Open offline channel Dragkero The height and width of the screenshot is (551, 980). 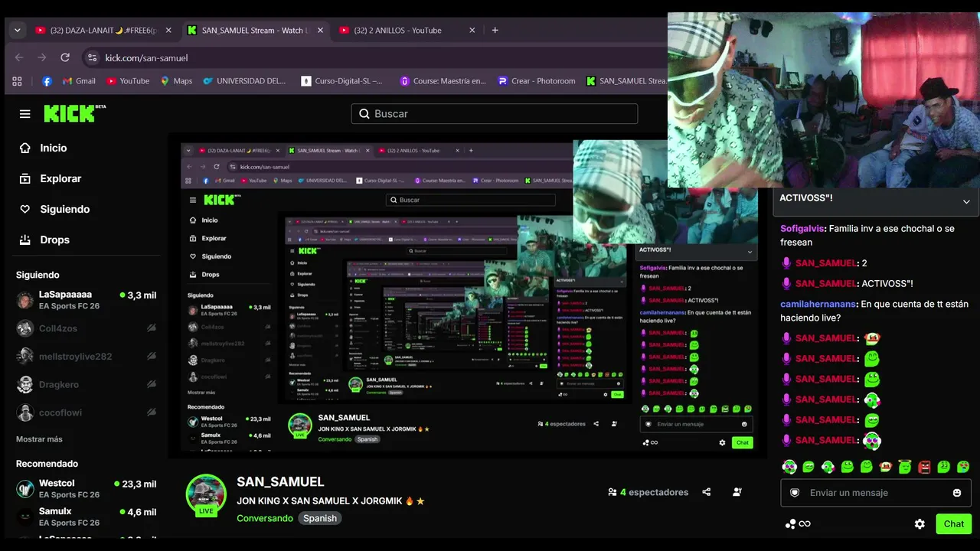pos(87,384)
